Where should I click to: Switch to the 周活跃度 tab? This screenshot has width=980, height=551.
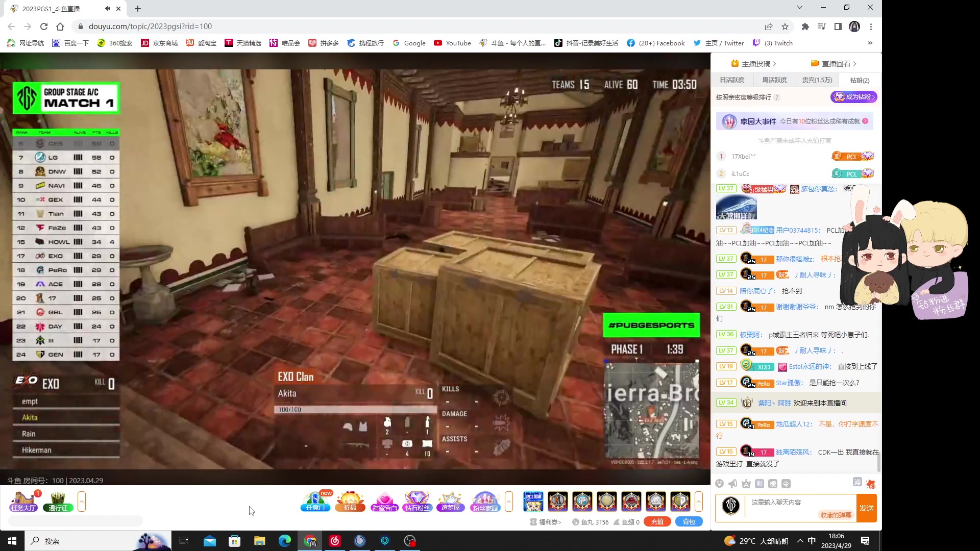pyautogui.click(x=774, y=80)
